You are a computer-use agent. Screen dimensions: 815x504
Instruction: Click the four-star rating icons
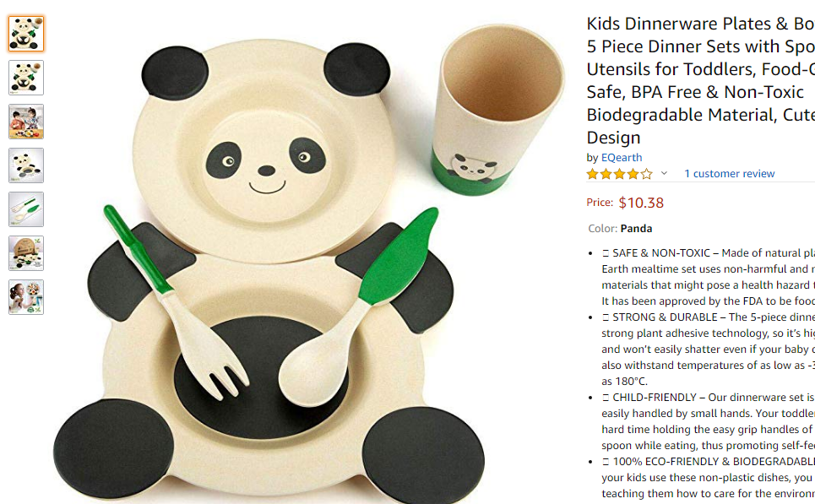coord(620,174)
